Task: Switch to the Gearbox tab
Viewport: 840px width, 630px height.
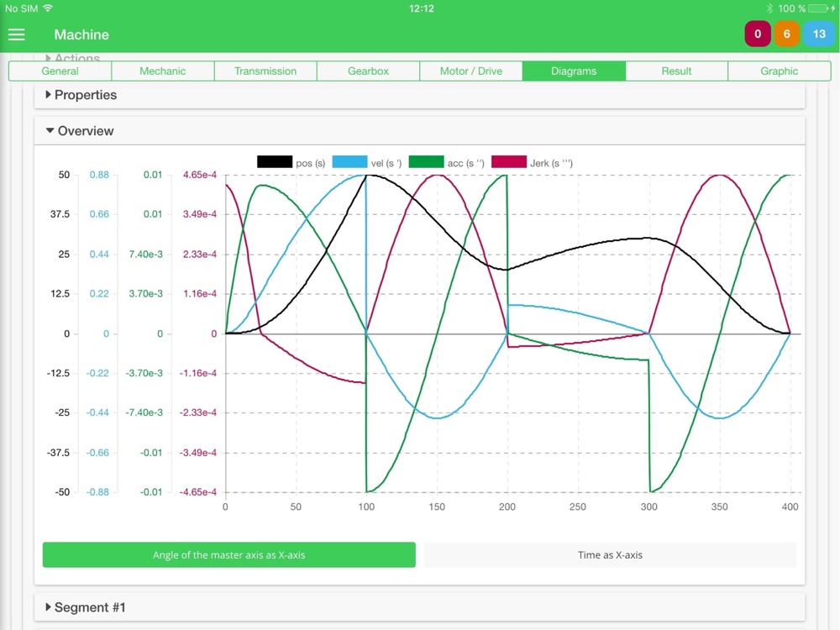Action: [368, 71]
